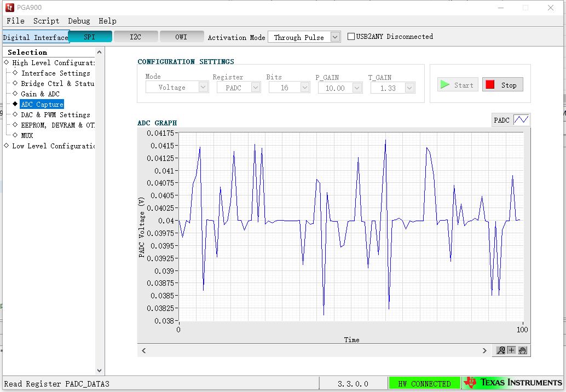Click the Time axis label
Image resolution: width=566 pixels, height=392 pixels.
(351, 340)
